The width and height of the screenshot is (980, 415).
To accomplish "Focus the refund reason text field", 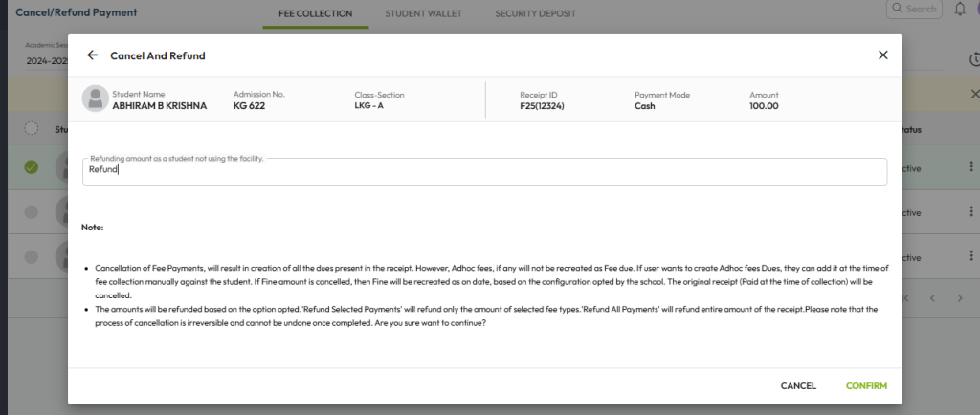I will click(484, 171).
